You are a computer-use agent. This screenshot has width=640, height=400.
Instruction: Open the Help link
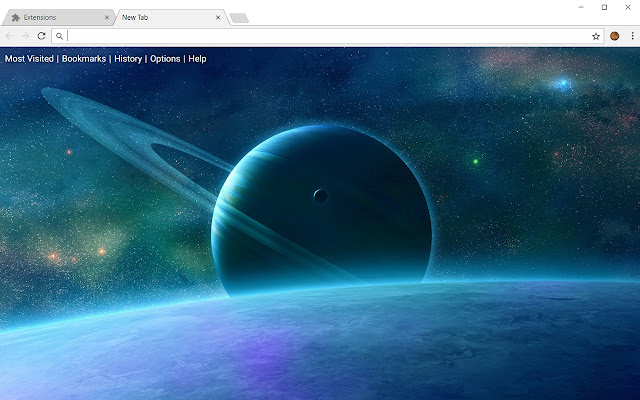197,59
